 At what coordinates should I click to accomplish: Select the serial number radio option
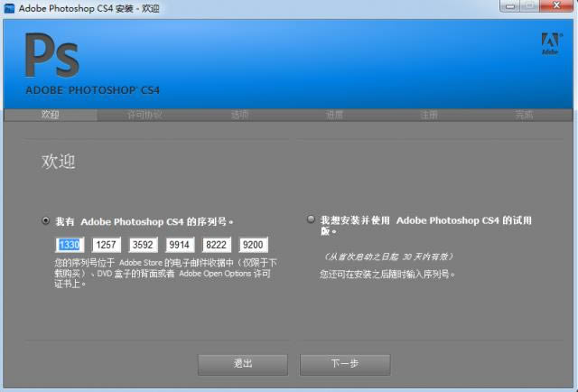[x=45, y=221]
